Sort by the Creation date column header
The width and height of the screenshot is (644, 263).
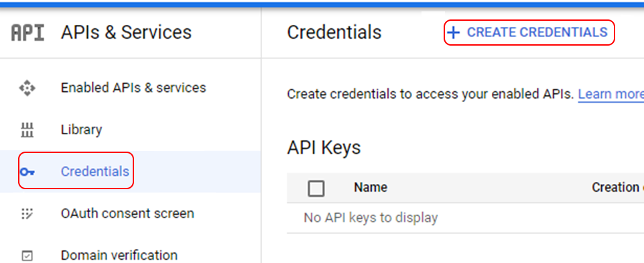pyautogui.click(x=618, y=188)
